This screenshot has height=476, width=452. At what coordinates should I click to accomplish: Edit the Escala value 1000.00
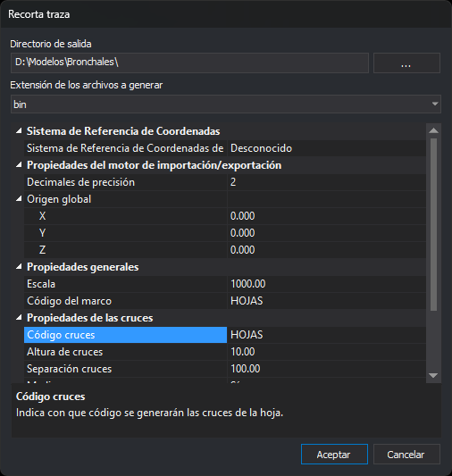[326, 284]
